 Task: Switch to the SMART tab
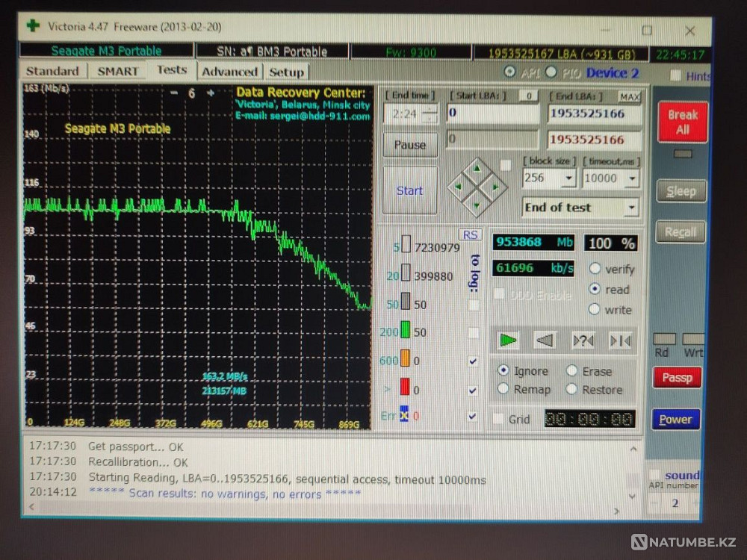[117, 71]
